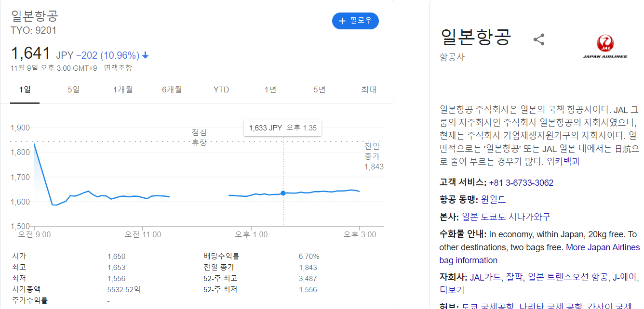The image size is (644, 309).
Task: Click the Japan Airlines logo thumbnail
Action: point(605,47)
